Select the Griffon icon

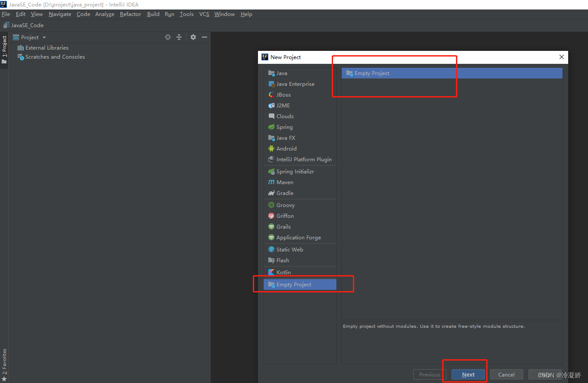(x=271, y=216)
